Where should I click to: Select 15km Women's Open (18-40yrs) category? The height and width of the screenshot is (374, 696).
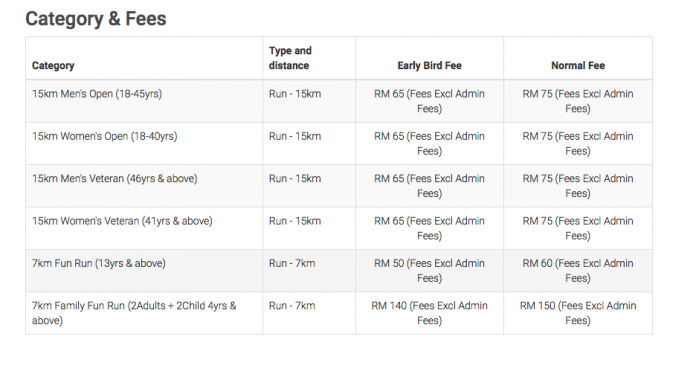pyautogui.click(x=105, y=136)
